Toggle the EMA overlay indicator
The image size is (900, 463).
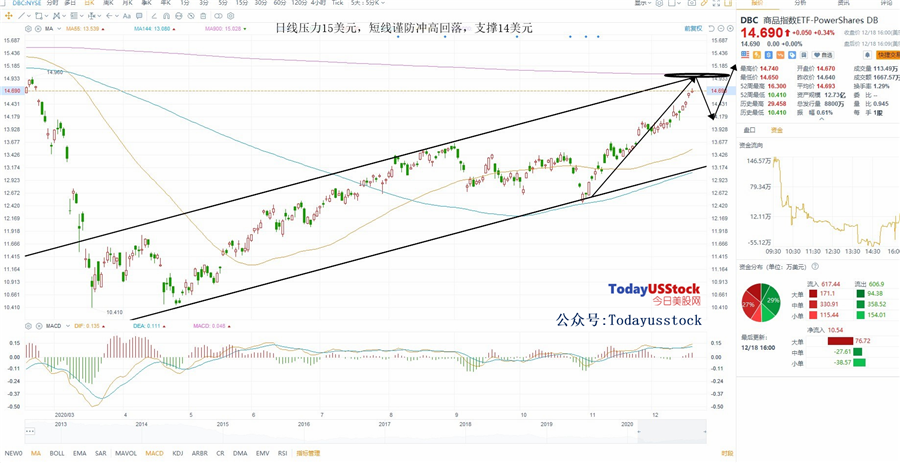79,453
